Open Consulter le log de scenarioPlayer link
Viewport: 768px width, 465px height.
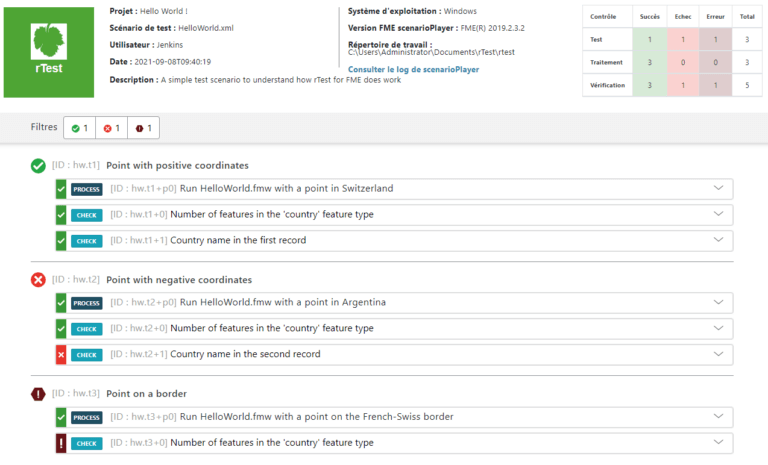click(413, 70)
